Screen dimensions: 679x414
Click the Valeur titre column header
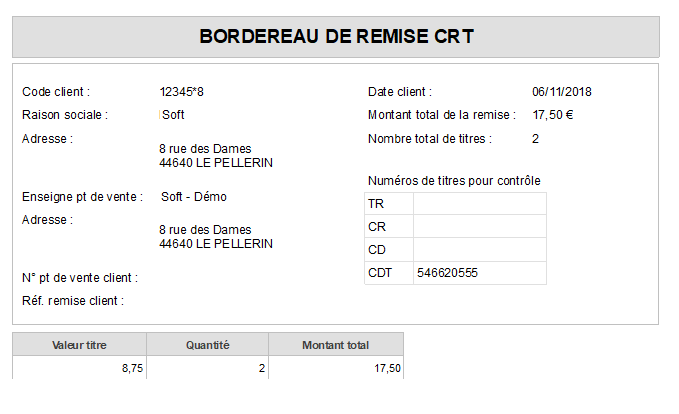[79, 345]
